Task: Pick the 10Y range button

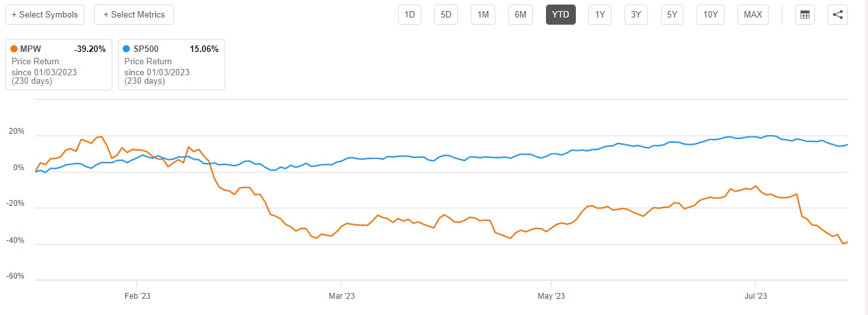Action: click(x=710, y=14)
